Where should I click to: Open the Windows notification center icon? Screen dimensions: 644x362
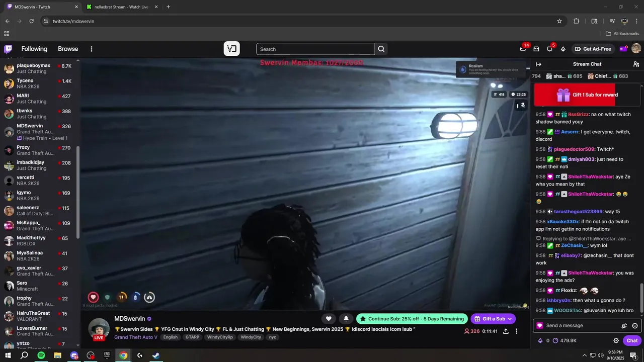pyautogui.click(x=633, y=355)
